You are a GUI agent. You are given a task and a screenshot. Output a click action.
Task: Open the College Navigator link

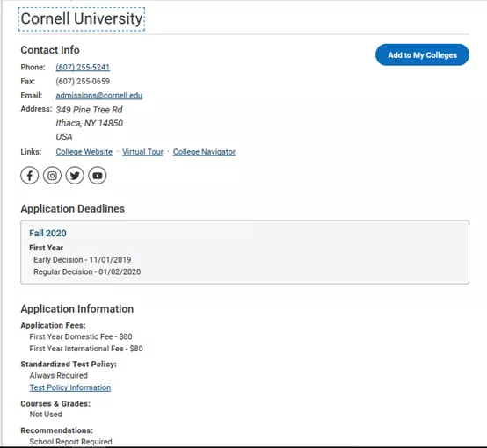pyautogui.click(x=204, y=152)
